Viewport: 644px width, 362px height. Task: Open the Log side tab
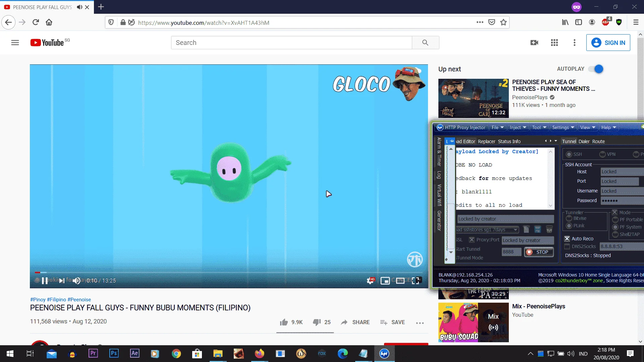tap(439, 175)
